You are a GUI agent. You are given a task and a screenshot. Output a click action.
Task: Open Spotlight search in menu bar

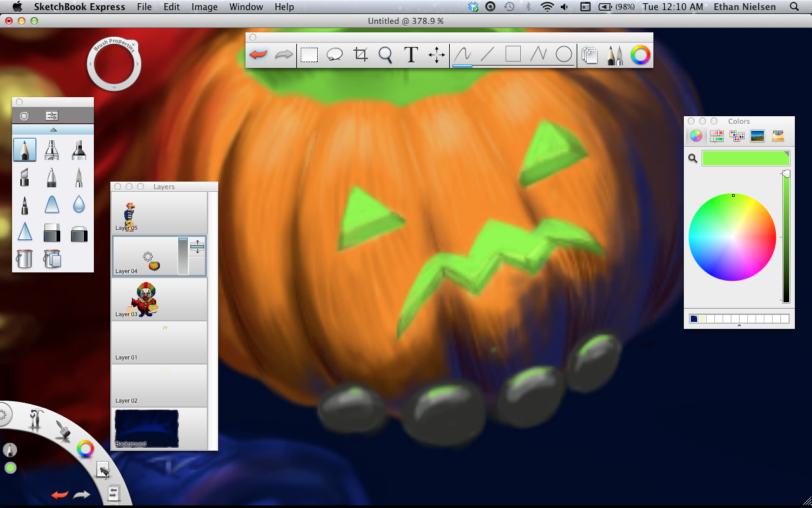pyautogui.click(x=794, y=7)
